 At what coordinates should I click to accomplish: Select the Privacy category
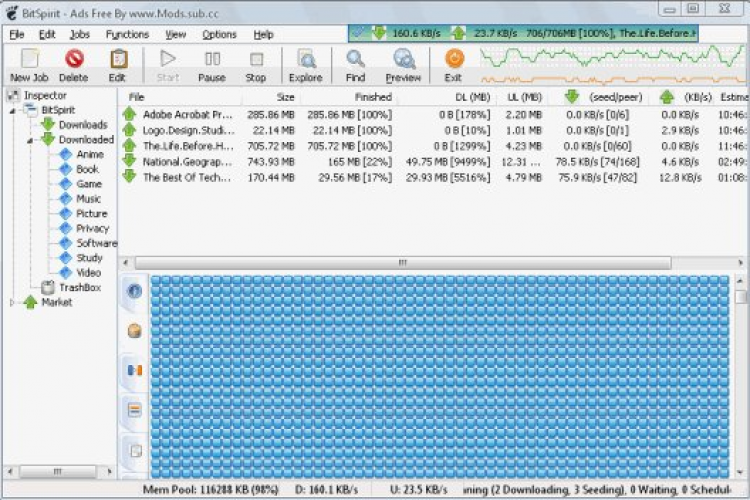click(x=92, y=229)
